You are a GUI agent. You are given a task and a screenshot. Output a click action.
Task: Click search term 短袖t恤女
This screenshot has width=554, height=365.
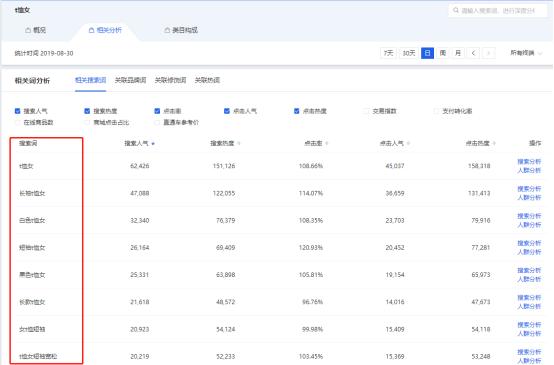tap(32, 248)
